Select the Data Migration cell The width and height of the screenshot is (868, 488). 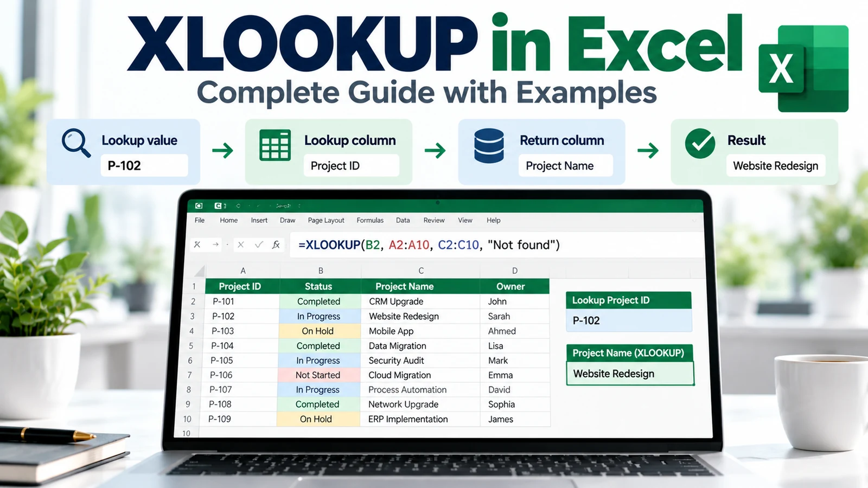[420, 346]
